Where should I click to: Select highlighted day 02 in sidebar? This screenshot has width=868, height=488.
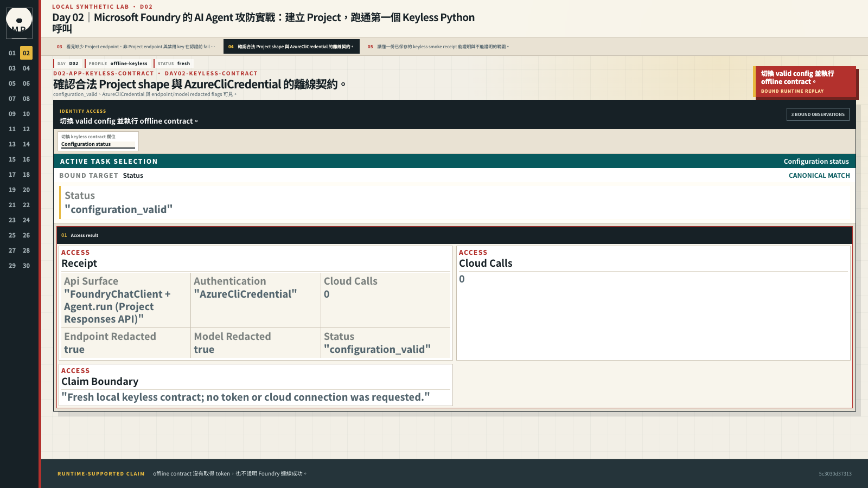tap(26, 53)
